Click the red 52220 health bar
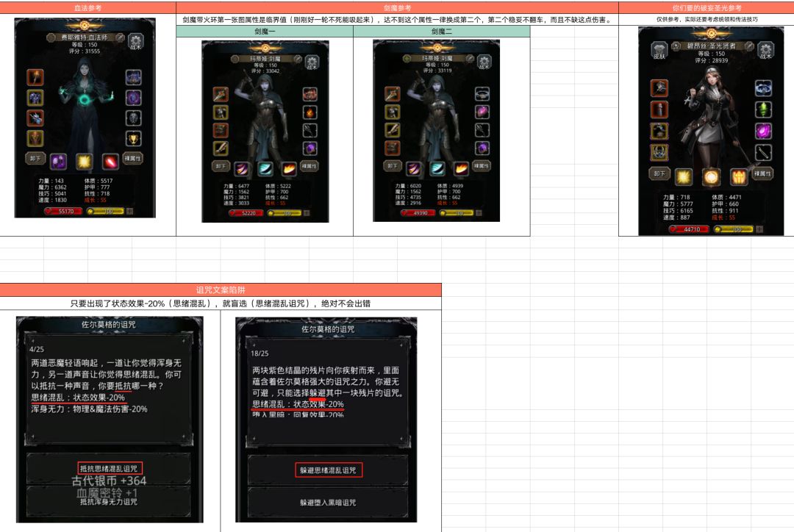The height and width of the screenshot is (532, 794). pos(246,213)
